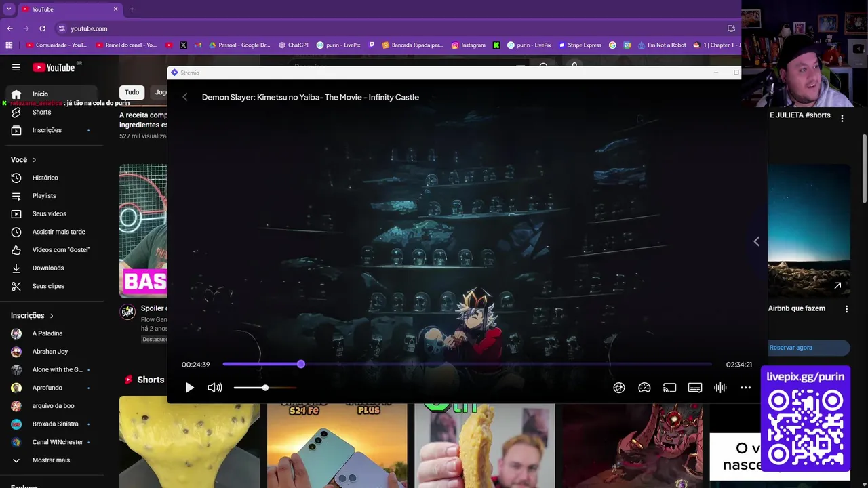Open A Paladina channel subscription

(x=51, y=333)
